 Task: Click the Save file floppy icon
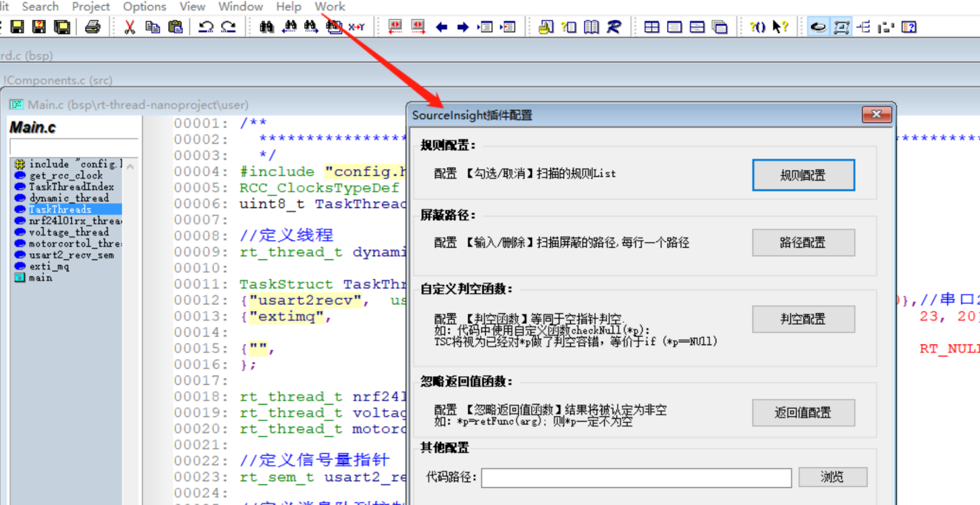(x=17, y=27)
